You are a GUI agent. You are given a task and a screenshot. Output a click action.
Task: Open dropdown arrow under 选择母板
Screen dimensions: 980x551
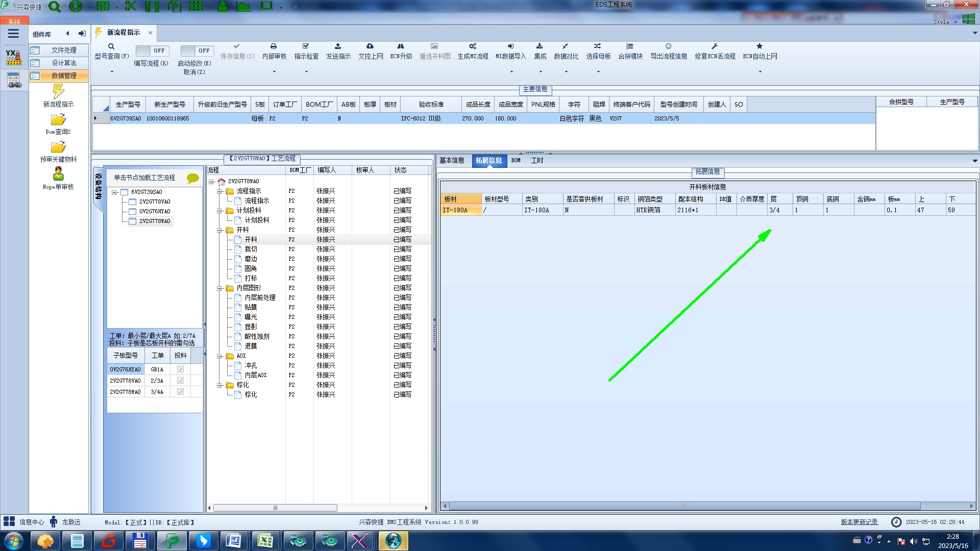click(598, 72)
